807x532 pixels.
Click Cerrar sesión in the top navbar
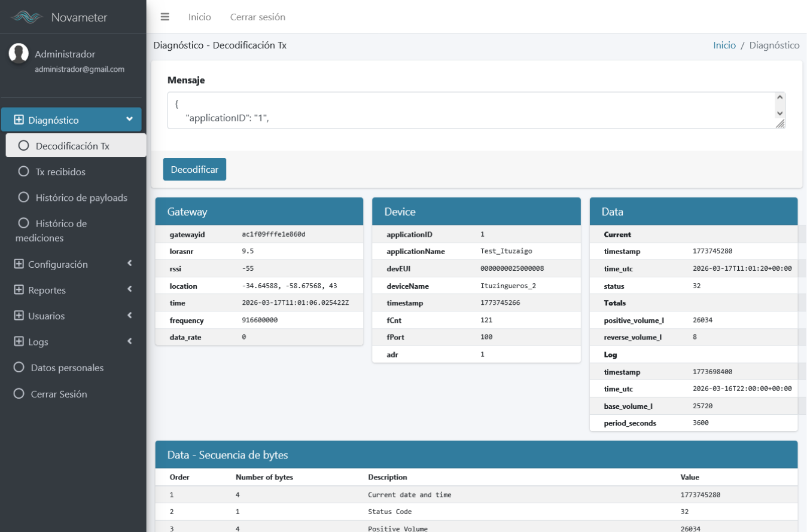[257, 17]
